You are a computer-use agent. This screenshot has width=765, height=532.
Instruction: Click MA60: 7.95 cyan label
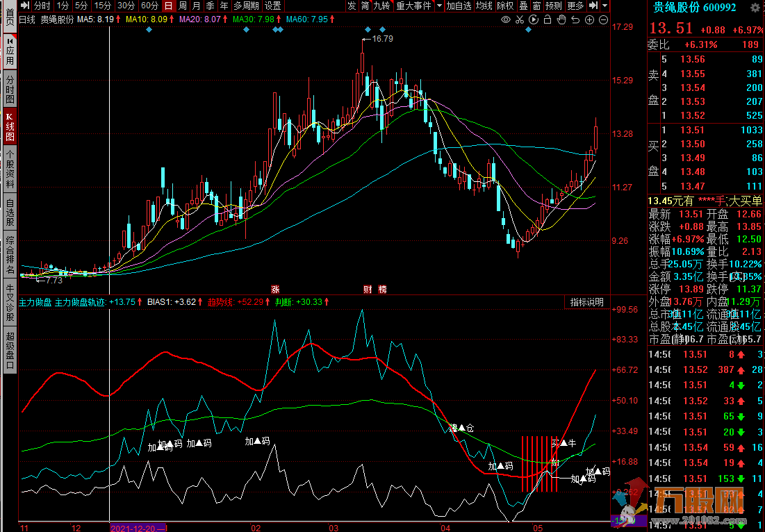(x=311, y=20)
